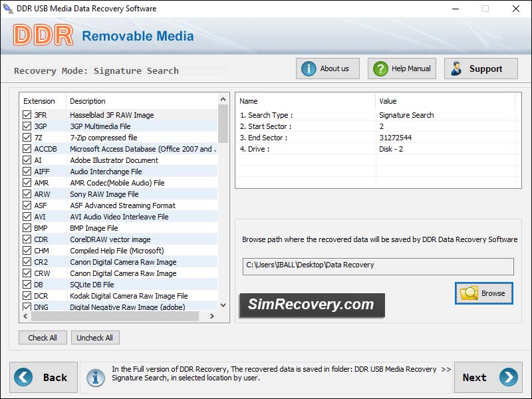Disable the AVI extension checkbox
The width and height of the screenshot is (532, 399).
pos(27,217)
